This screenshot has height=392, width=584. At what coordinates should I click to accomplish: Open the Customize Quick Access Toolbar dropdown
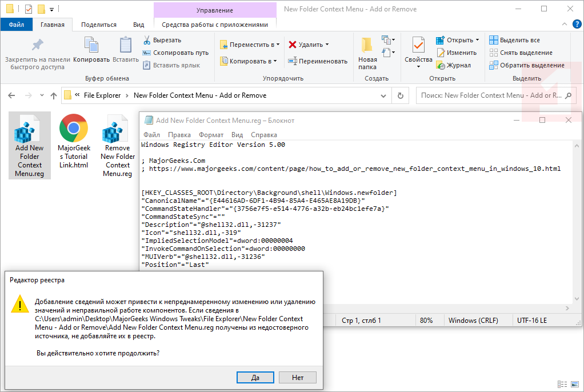click(x=52, y=9)
